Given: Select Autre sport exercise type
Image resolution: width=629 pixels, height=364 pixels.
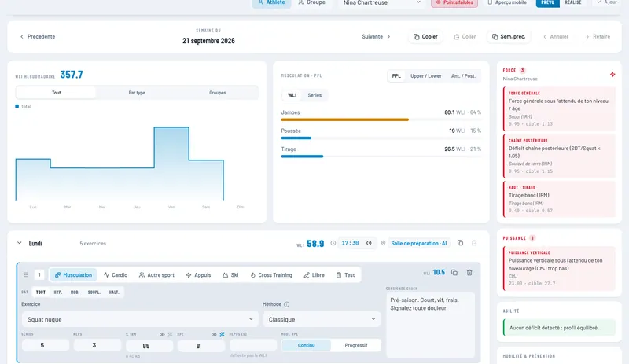Looking at the screenshot, I should [x=156, y=275].
